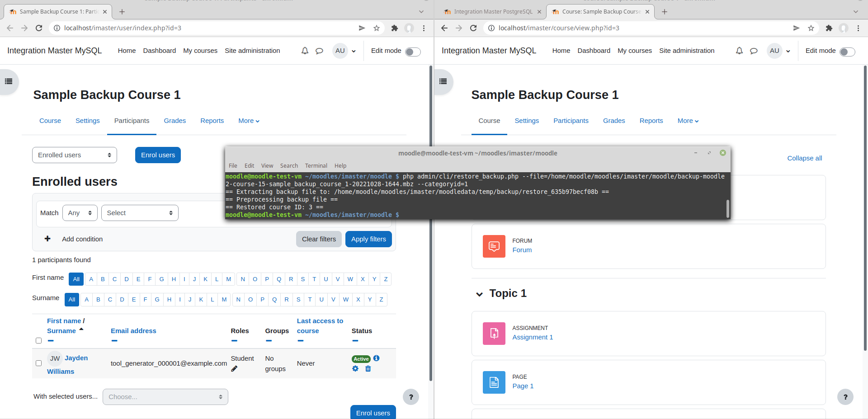
Task: Click top Enrol users button
Action: 158,155
